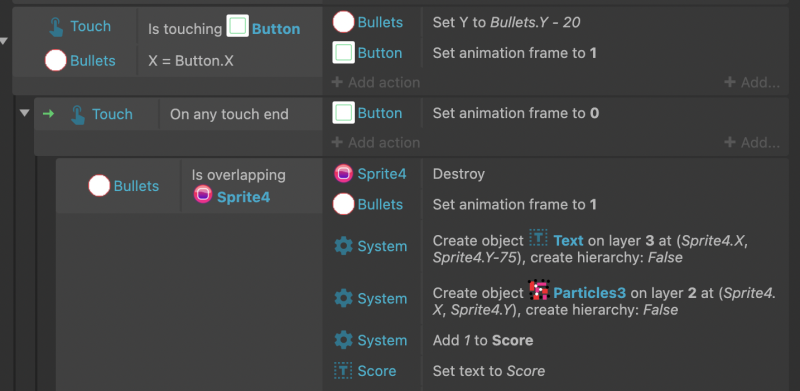
Task: Click Score text object icon
Action: pyautogui.click(x=343, y=371)
